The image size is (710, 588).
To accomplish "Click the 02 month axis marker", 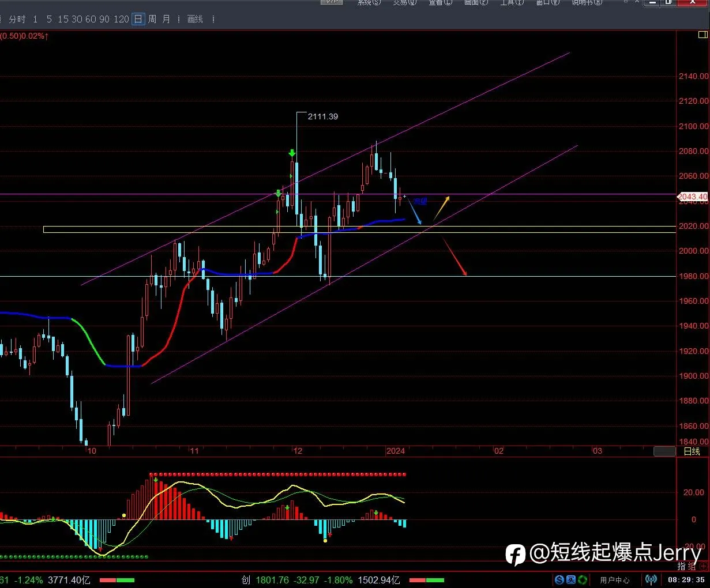I will pos(499,451).
